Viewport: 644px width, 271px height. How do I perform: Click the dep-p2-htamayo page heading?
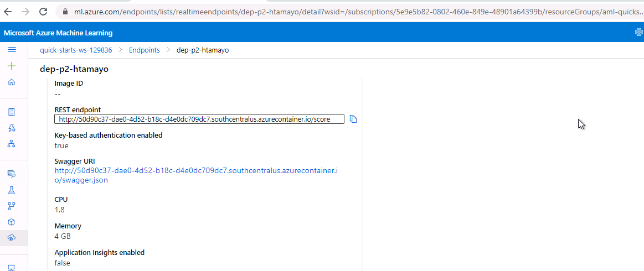tap(74, 69)
